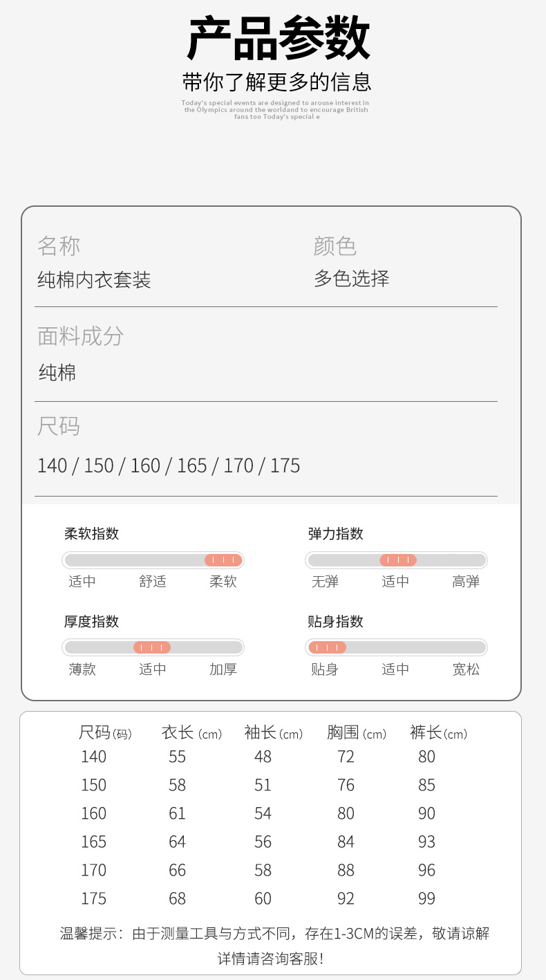Screen dimensions: 546x980
Task: Click the 袖长 value 48 for size 140
Action: pyautogui.click(x=263, y=757)
